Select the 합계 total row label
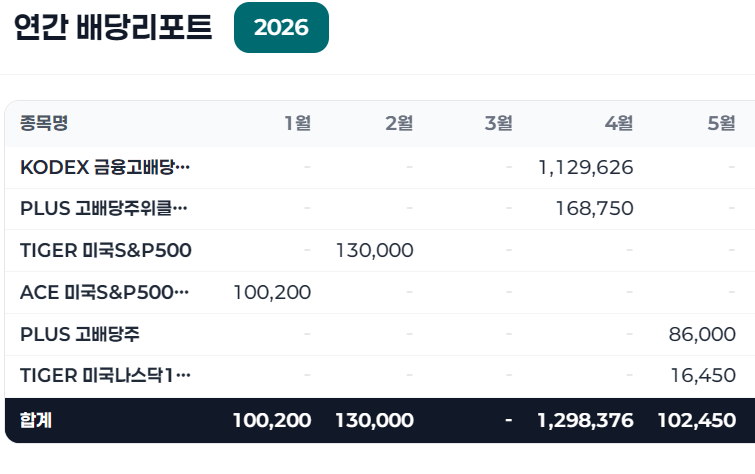Viewport: 755px width, 474px height. 36,420
